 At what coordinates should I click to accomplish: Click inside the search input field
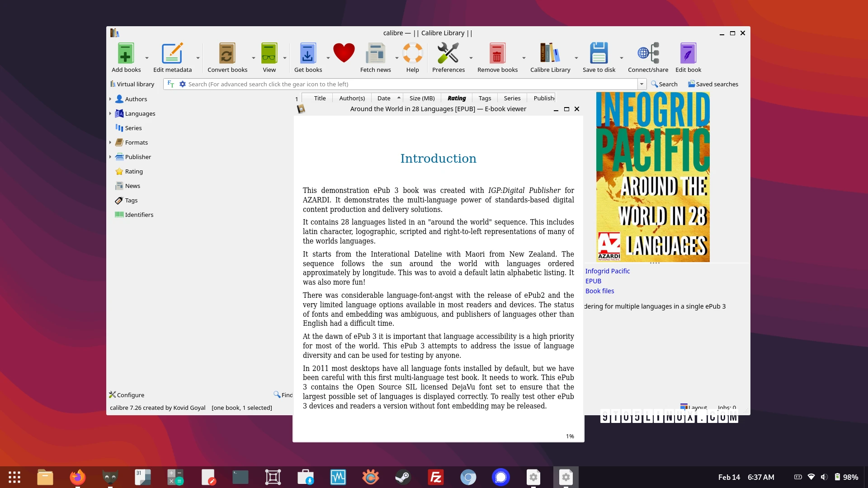click(x=407, y=84)
